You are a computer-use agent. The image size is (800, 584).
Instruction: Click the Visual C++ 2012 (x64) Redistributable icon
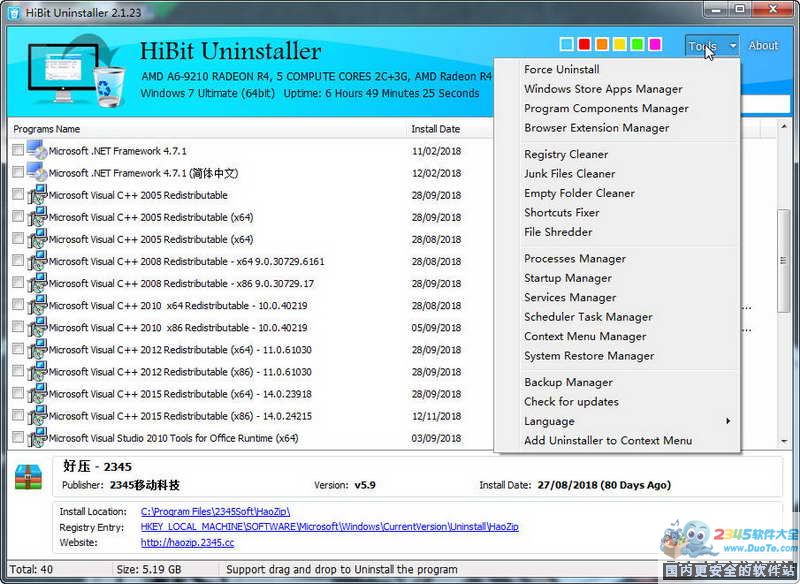pyautogui.click(x=37, y=349)
